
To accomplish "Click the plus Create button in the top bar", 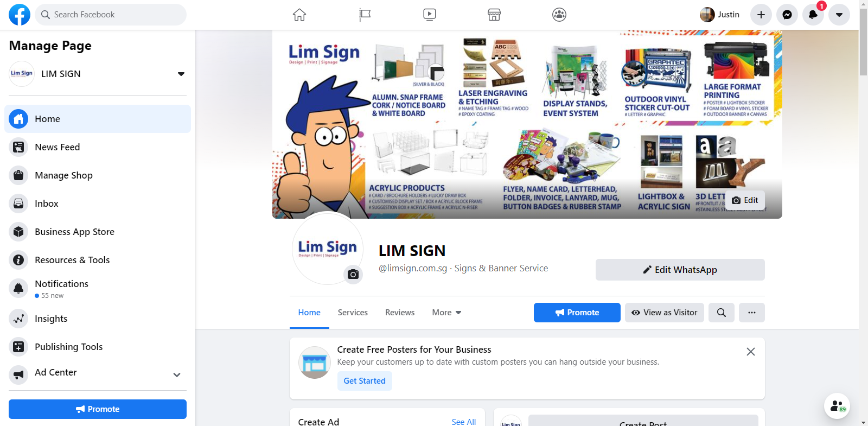I will pyautogui.click(x=761, y=15).
